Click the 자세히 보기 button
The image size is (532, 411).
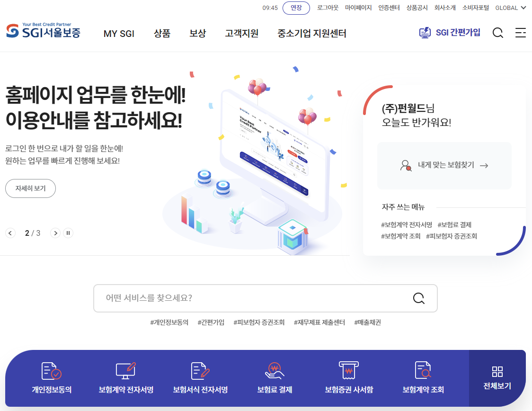pos(31,188)
